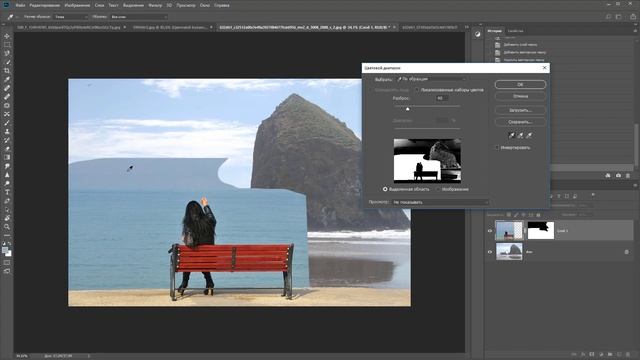Delete current history state trash icon
Image resolution: width=640 pixels, height=360 pixels.
point(628,176)
